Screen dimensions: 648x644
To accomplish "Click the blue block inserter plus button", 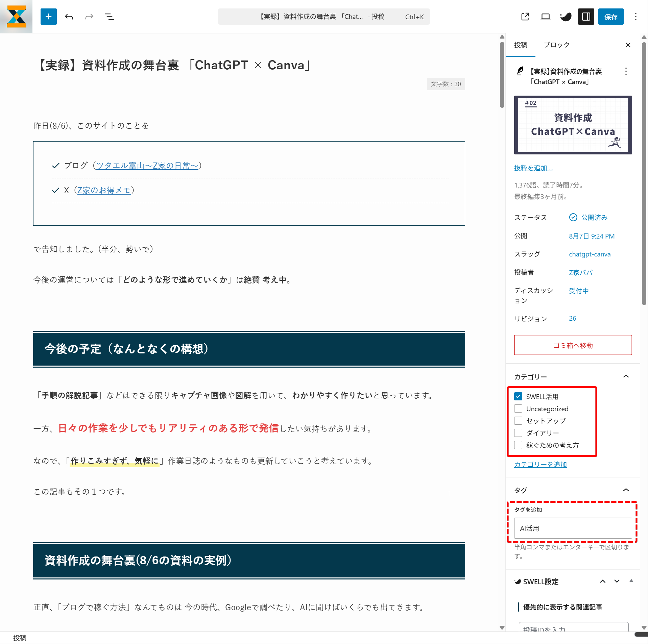I will pos(48,17).
